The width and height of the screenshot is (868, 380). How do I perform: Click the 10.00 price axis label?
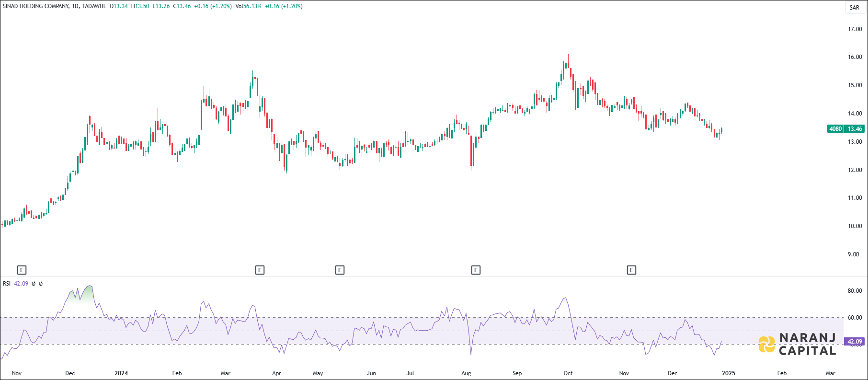855,226
